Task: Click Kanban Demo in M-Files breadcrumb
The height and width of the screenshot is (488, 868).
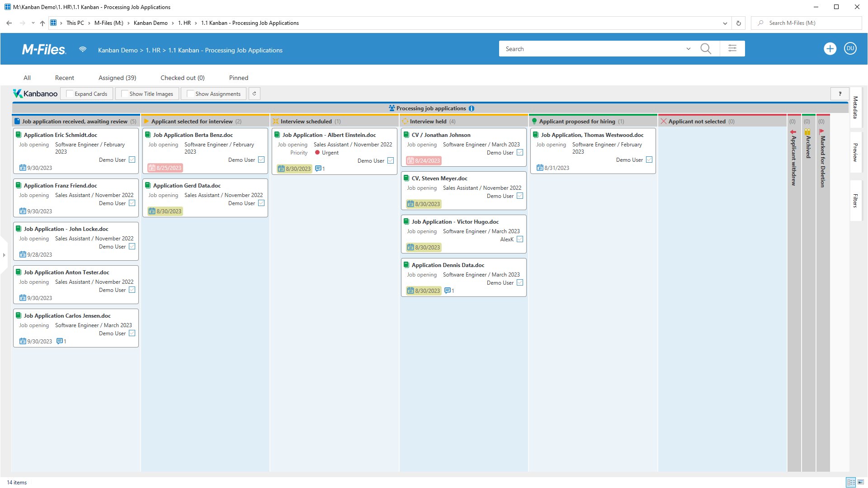Action: pyautogui.click(x=118, y=50)
